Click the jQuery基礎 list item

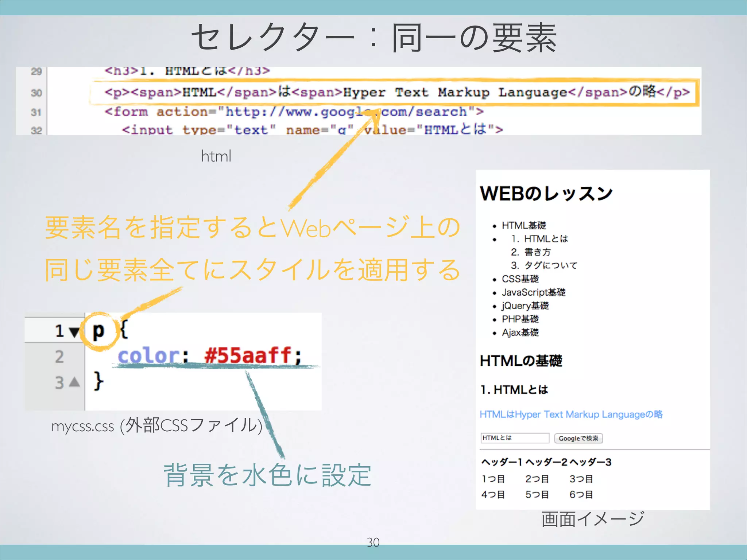pos(525,306)
